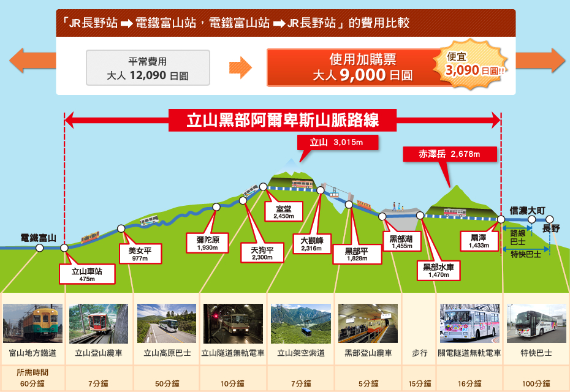Click the trolleybus icon under 赤澤岳
The image size is (570, 392).
pyautogui.click(x=455, y=212)
